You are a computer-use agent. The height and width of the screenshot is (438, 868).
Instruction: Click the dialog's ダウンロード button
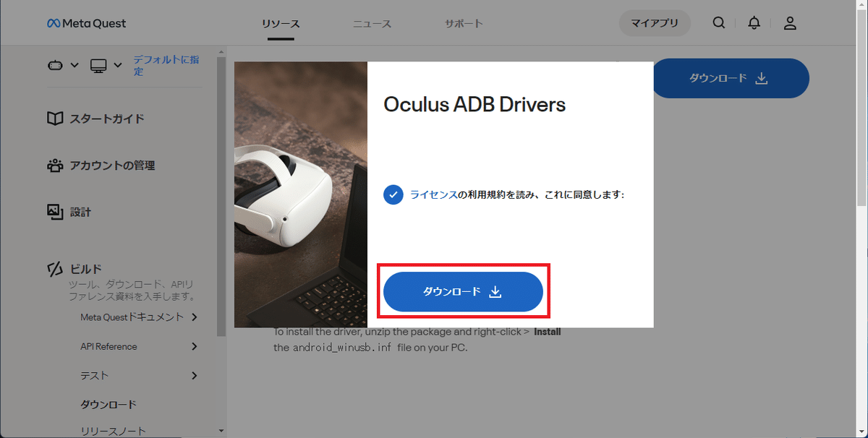click(x=463, y=292)
